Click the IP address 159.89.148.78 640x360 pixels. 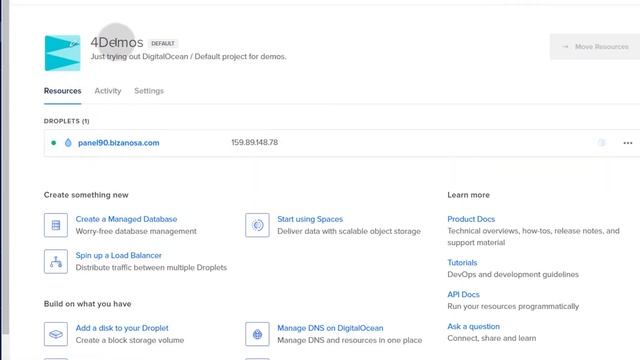point(255,142)
